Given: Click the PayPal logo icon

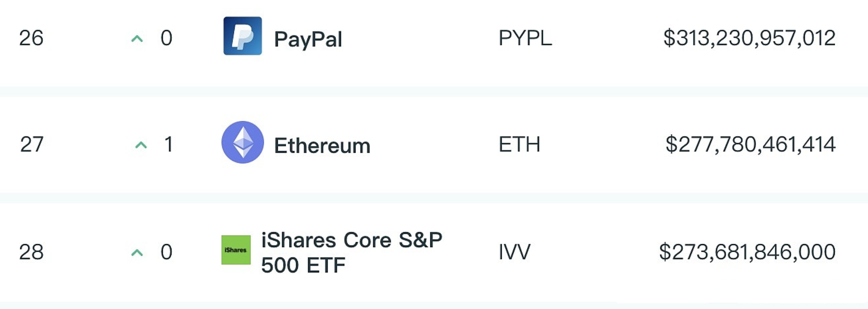Looking at the screenshot, I should coord(243,36).
